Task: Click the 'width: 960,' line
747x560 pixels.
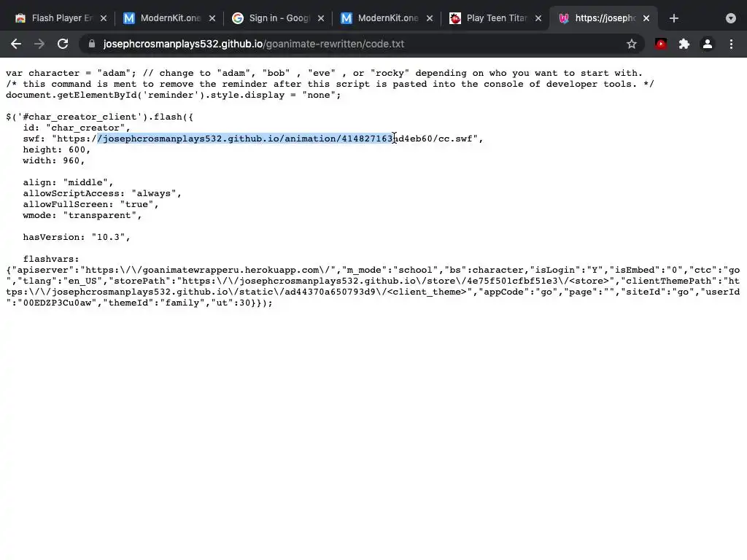Action: 53,160
